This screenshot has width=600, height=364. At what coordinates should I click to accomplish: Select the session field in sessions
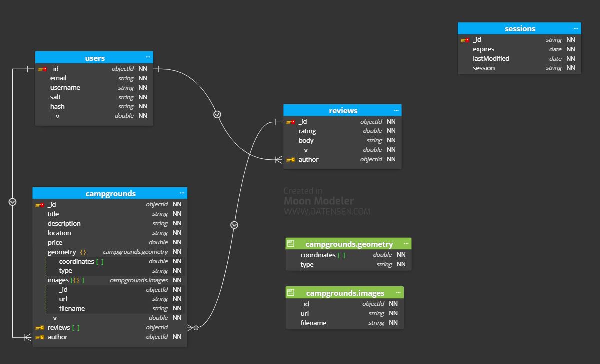[x=519, y=68]
